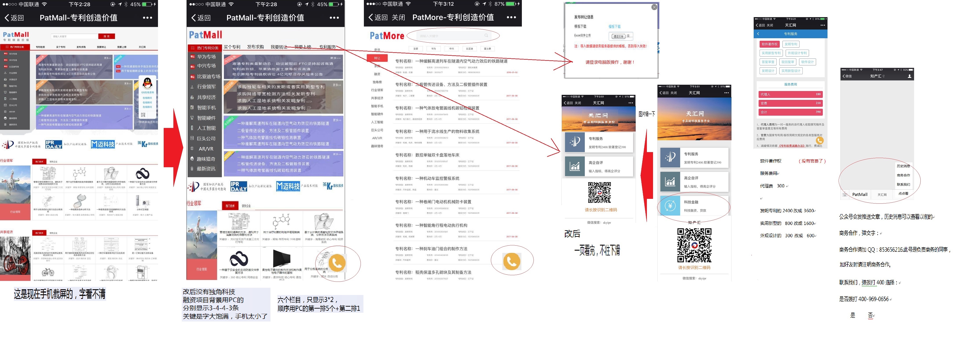
Task: Tap the QR code in the larger 天汇网 screen
Action: 694,245
